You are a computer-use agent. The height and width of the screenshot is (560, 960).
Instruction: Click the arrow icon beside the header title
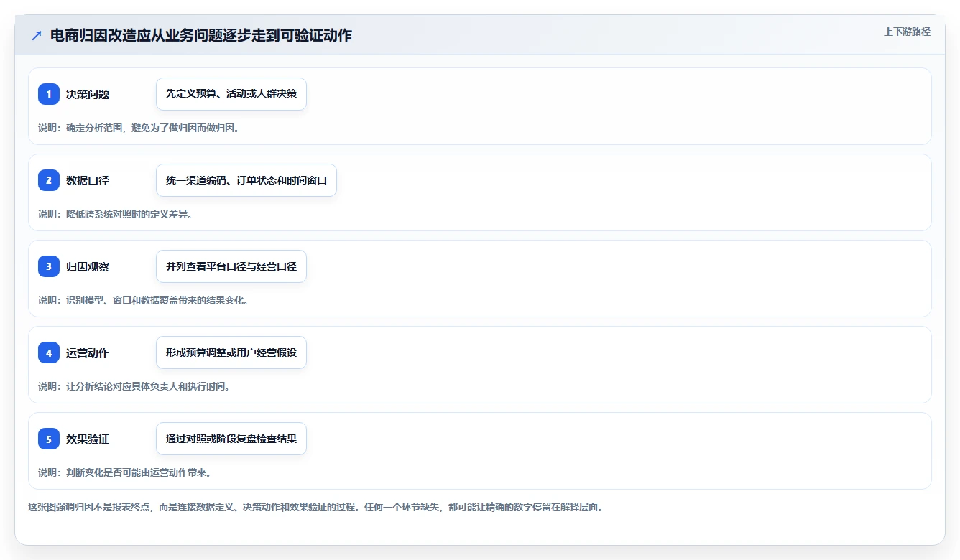click(37, 35)
